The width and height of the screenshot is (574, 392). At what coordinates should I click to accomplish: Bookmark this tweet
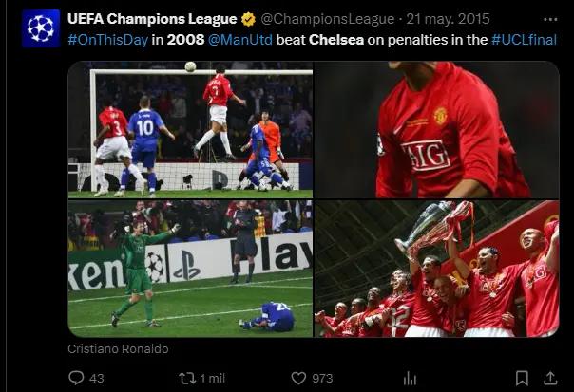pos(522,378)
